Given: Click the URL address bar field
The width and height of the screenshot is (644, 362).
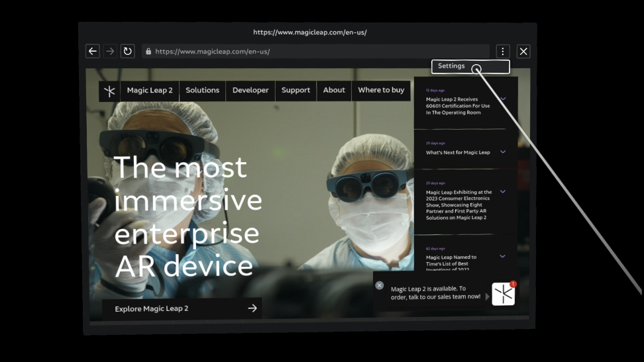Looking at the screenshot, I should click(x=315, y=52).
